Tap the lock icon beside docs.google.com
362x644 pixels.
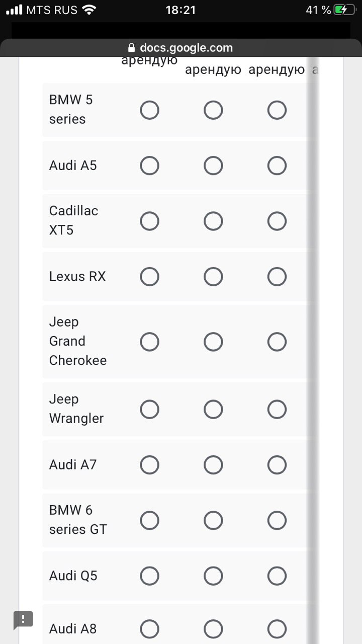[x=132, y=48]
